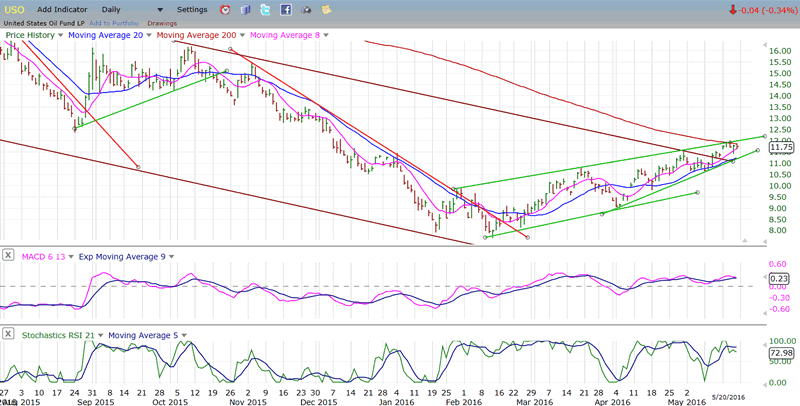Close the MACD indicator panel
The height and width of the screenshot is (406, 800).
8,256
